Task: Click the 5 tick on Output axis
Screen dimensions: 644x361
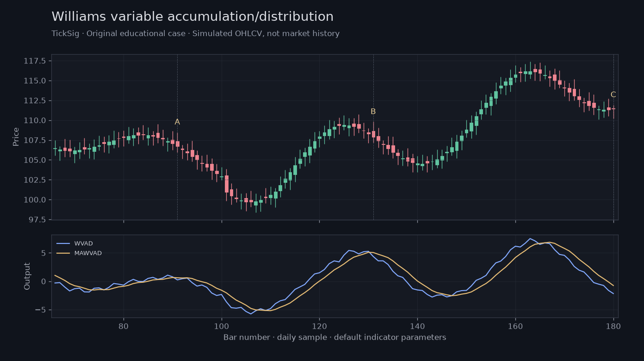Action: (43, 253)
